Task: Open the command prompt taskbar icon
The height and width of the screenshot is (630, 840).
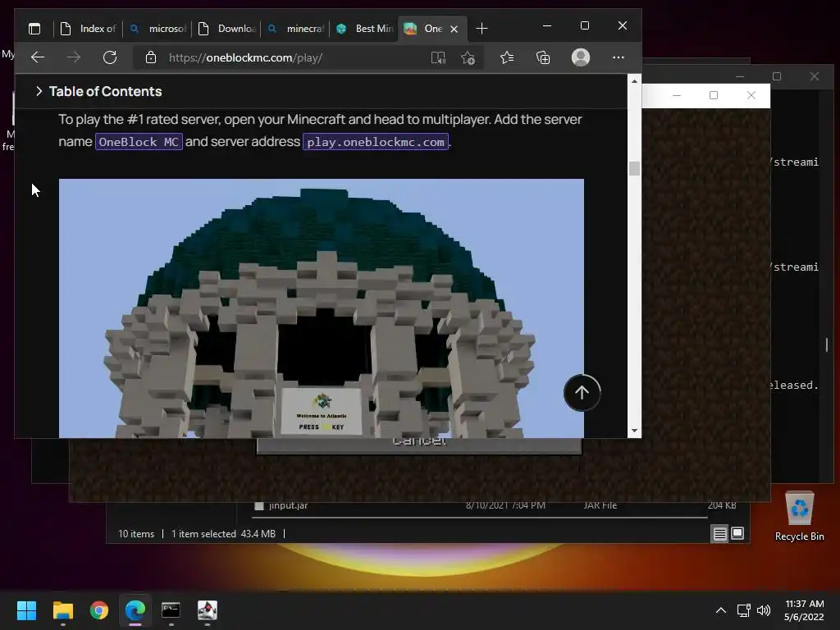Action: click(x=171, y=610)
